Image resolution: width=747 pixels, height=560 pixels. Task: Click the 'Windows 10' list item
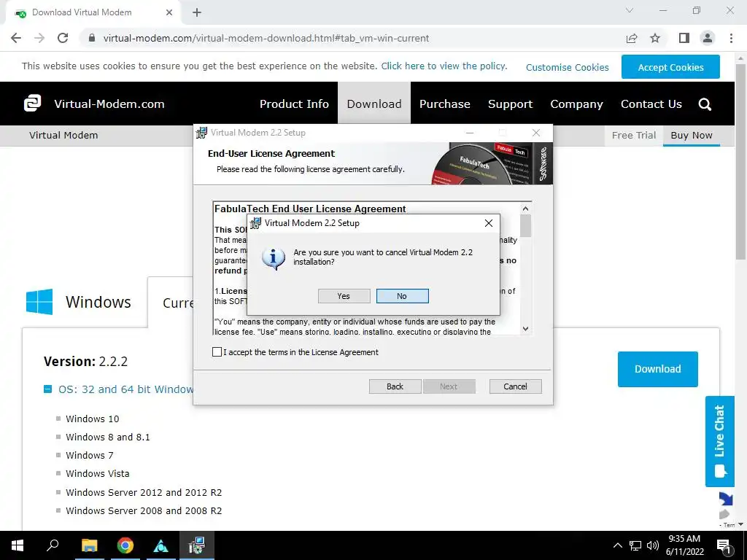click(93, 419)
